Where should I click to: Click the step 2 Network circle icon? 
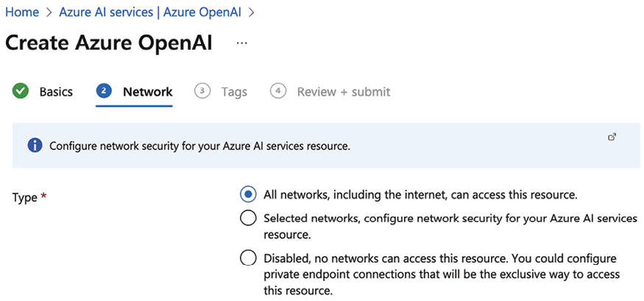104,91
